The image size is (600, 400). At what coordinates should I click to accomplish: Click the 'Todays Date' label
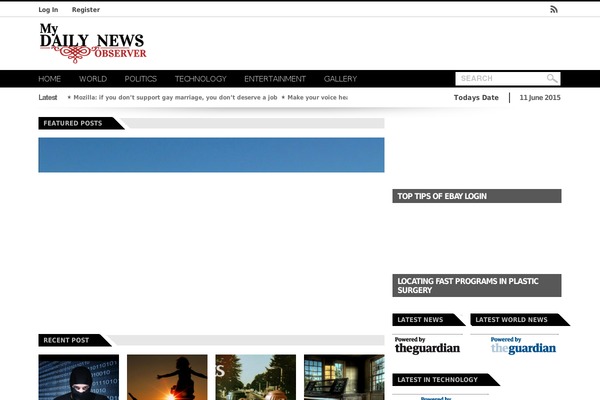point(476,98)
